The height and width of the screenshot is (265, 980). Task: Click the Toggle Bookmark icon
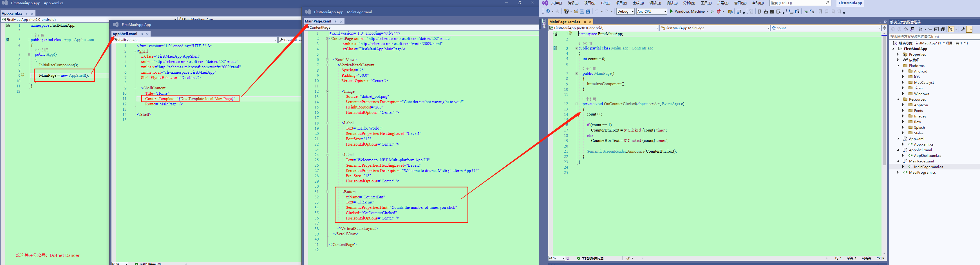tap(821, 12)
